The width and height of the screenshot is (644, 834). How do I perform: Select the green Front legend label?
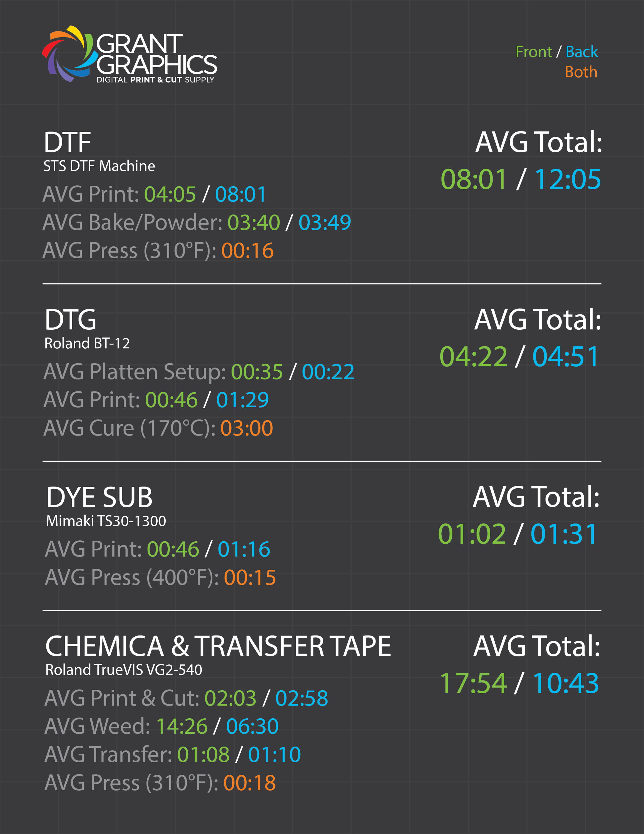coord(534,51)
